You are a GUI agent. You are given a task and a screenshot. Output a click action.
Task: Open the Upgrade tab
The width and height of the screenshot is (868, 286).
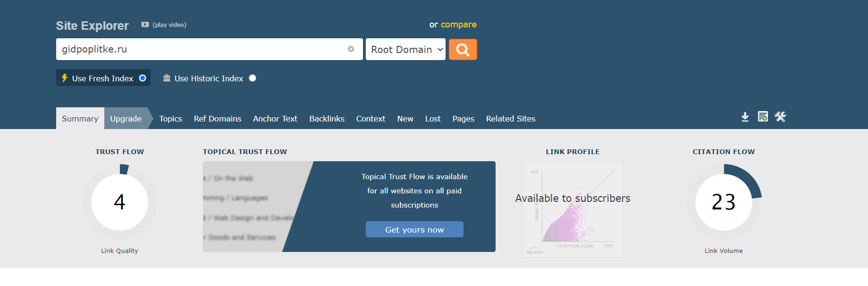pos(126,118)
